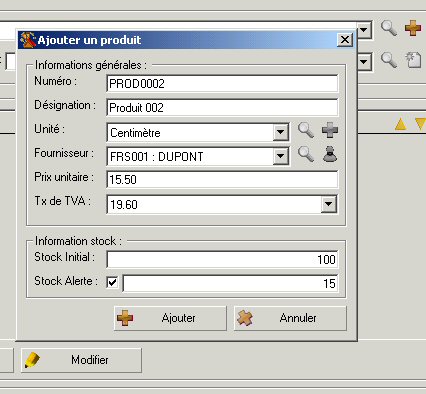Click the magnifier icon next to Unité
Screen dimensions: 426x394
(306, 130)
